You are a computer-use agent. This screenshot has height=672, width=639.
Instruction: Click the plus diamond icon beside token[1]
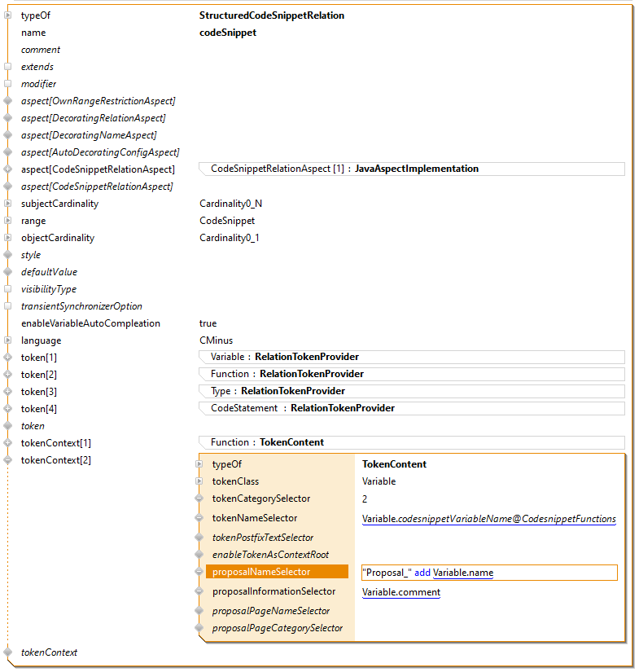click(x=8, y=358)
